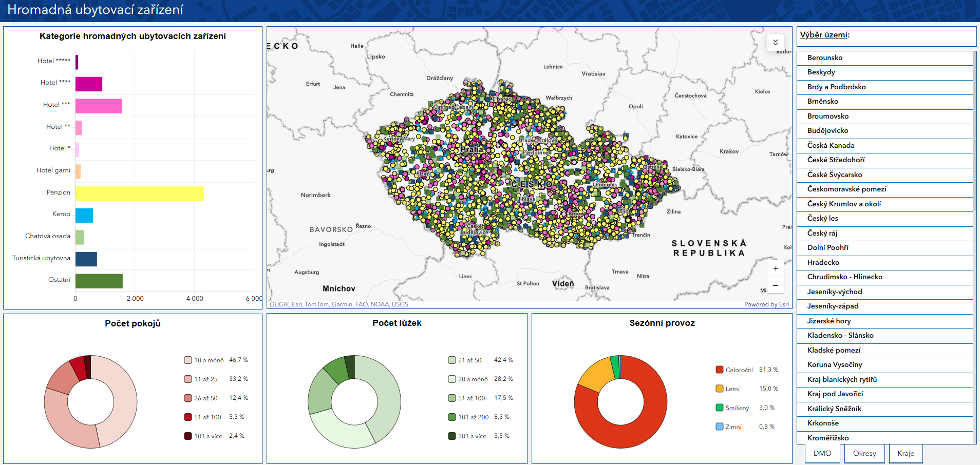Zoom out on the map

click(x=776, y=285)
